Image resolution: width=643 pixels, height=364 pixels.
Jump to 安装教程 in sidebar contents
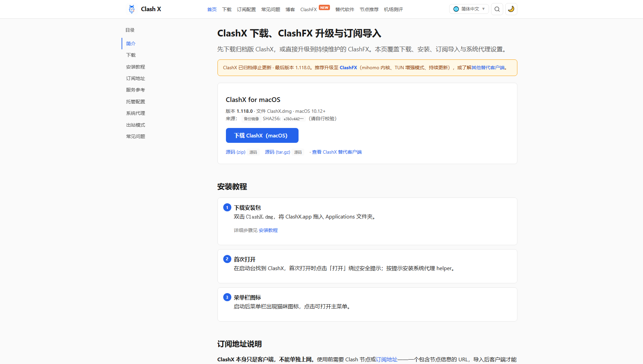click(x=135, y=67)
